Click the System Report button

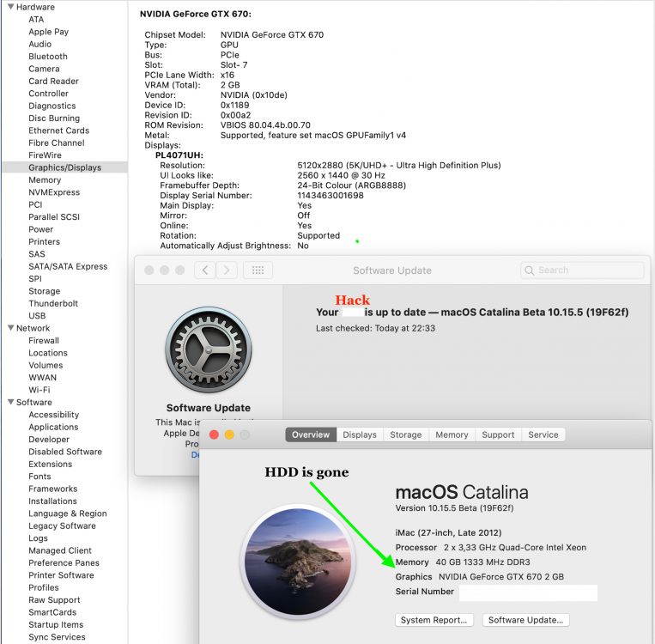[434, 620]
